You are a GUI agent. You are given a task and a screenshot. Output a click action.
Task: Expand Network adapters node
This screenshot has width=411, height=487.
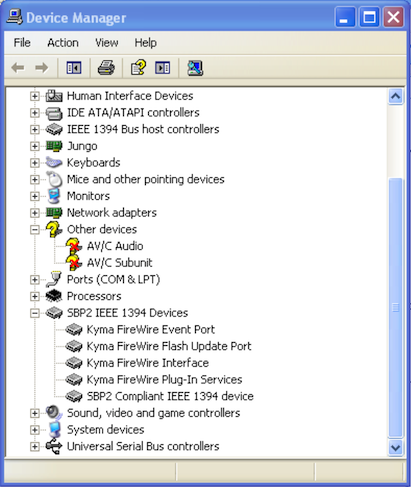(x=34, y=213)
